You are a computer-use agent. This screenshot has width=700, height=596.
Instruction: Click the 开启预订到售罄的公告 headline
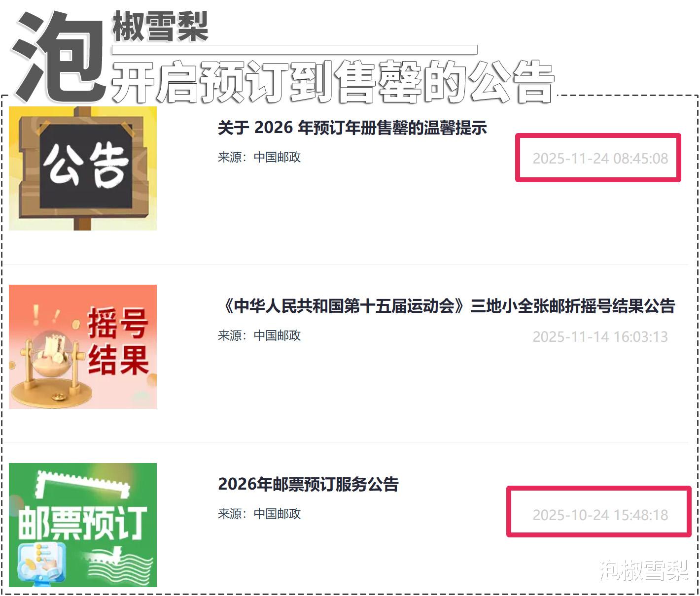(333, 82)
